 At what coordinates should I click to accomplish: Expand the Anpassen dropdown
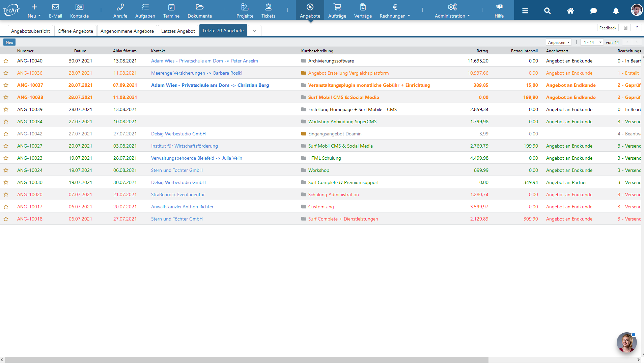[x=559, y=42]
